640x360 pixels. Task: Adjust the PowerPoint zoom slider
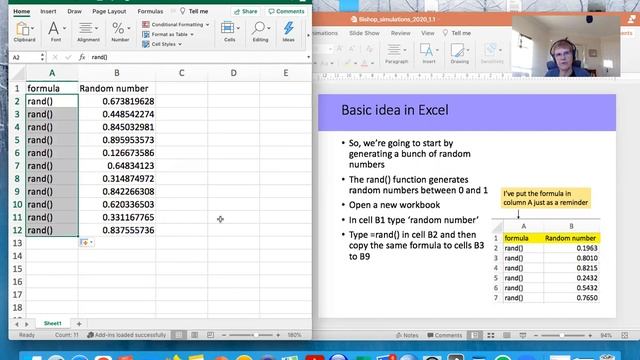pos(563,335)
